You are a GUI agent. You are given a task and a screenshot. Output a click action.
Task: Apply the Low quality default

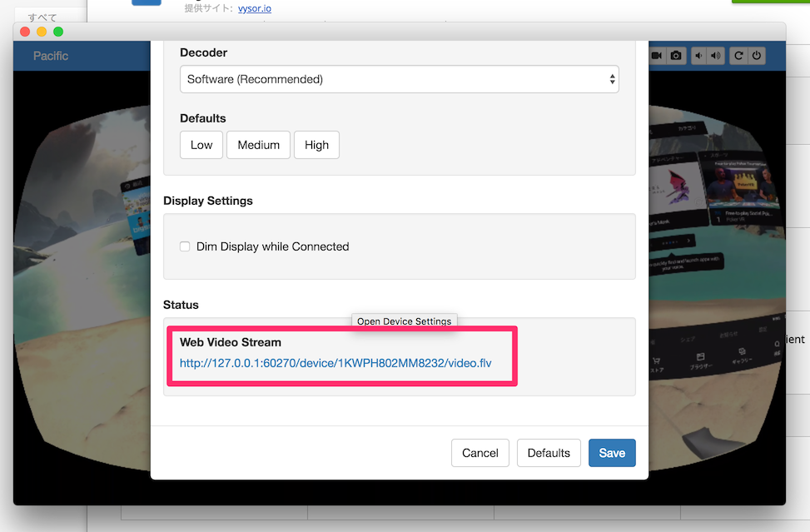coord(201,145)
